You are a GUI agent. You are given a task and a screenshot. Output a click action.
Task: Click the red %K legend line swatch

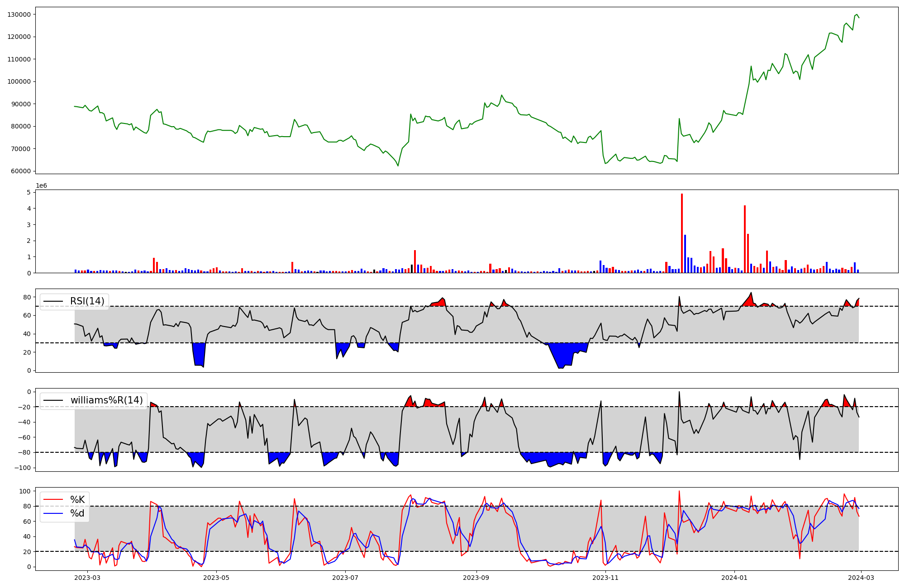(x=53, y=500)
